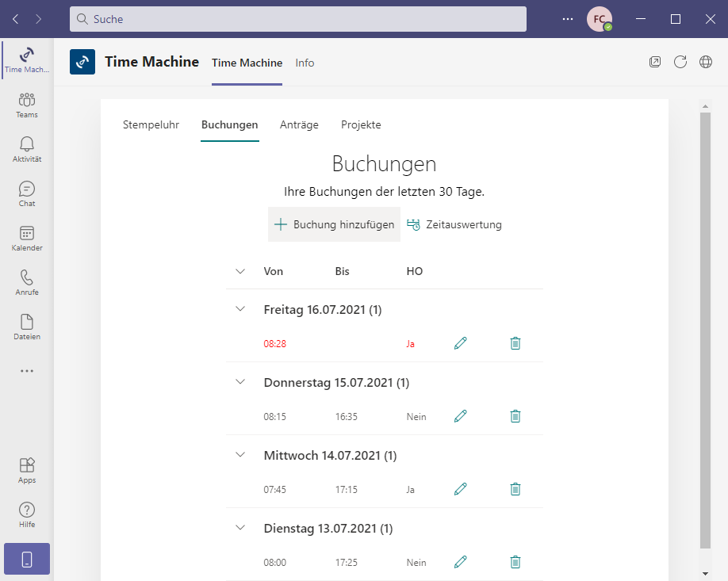This screenshot has width=728, height=581.
Task: Open the pop-out app icon
Action: click(655, 63)
